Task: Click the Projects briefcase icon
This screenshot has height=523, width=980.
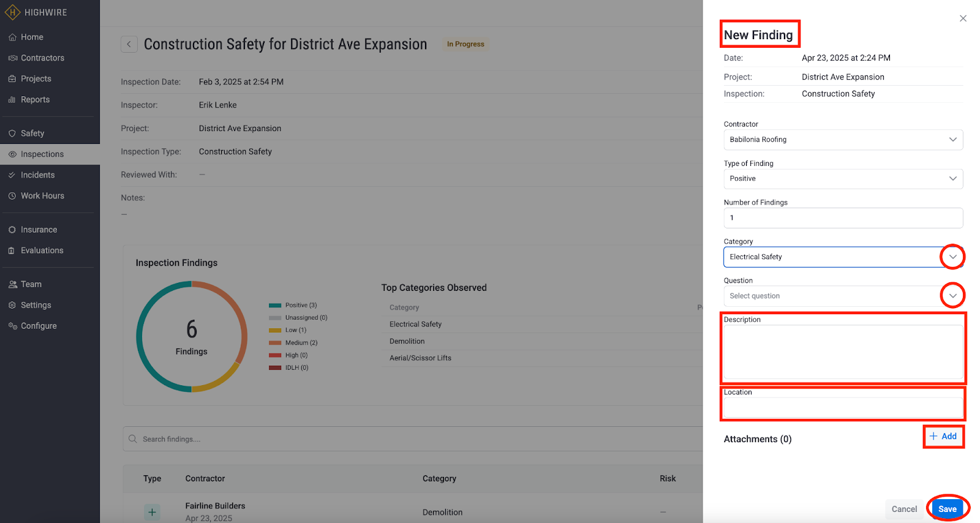Action: tap(12, 79)
